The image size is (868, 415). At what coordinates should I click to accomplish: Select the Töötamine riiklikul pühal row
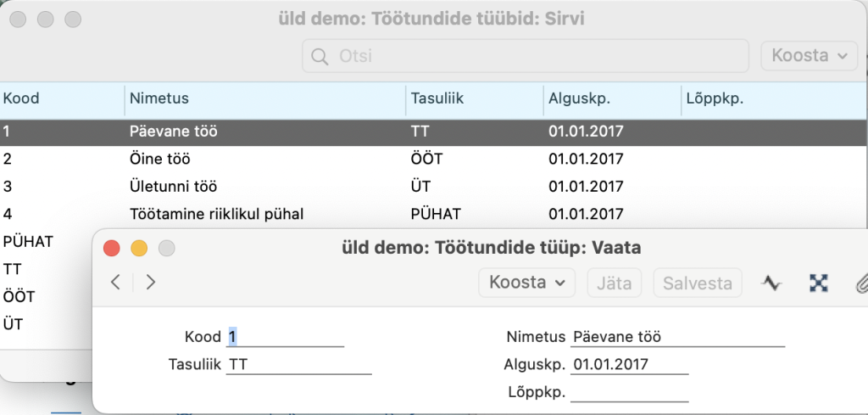point(216,213)
